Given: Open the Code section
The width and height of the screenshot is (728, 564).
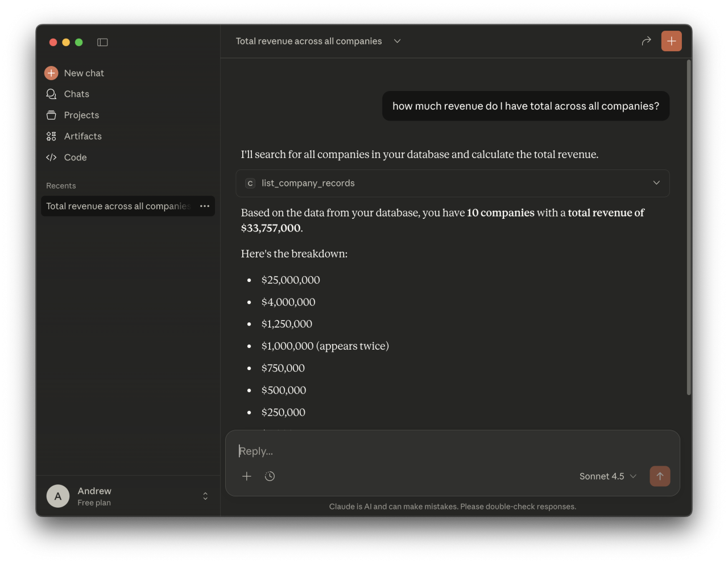Looking at the screenshot, I should click(x=76, y=157).
